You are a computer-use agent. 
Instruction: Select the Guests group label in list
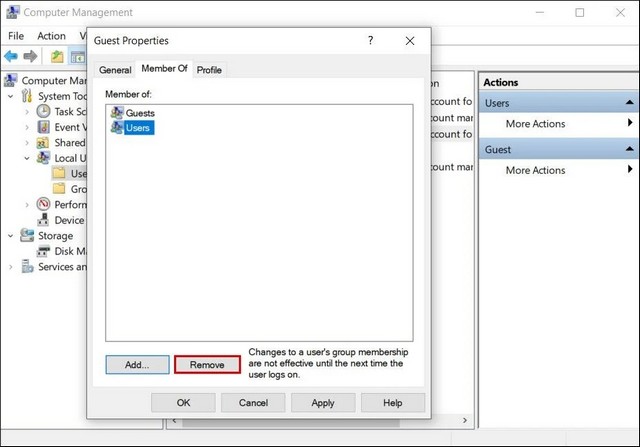pos(140,113)
